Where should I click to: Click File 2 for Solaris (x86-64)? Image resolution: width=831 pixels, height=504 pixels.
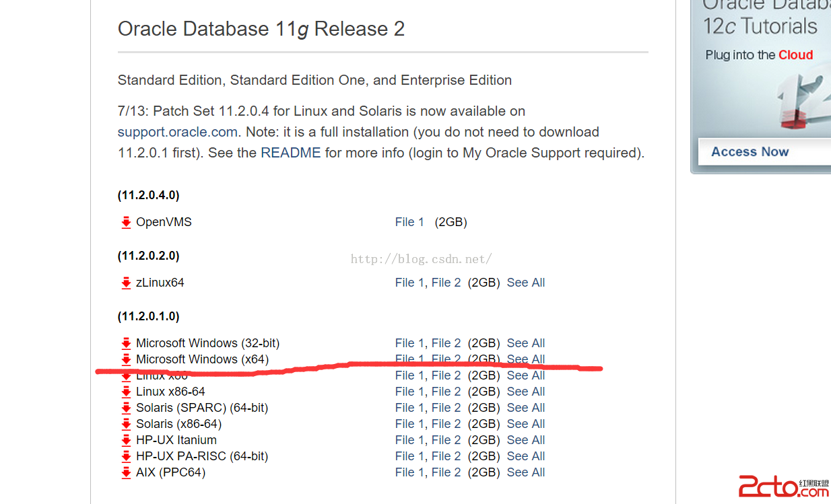click(x=446, y=424)
